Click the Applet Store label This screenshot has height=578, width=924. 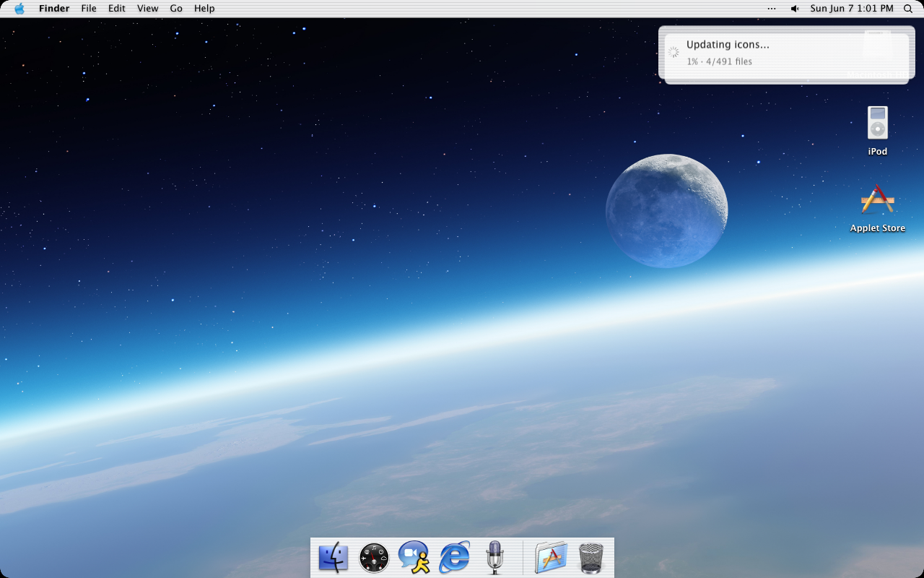tap(878, 228)
